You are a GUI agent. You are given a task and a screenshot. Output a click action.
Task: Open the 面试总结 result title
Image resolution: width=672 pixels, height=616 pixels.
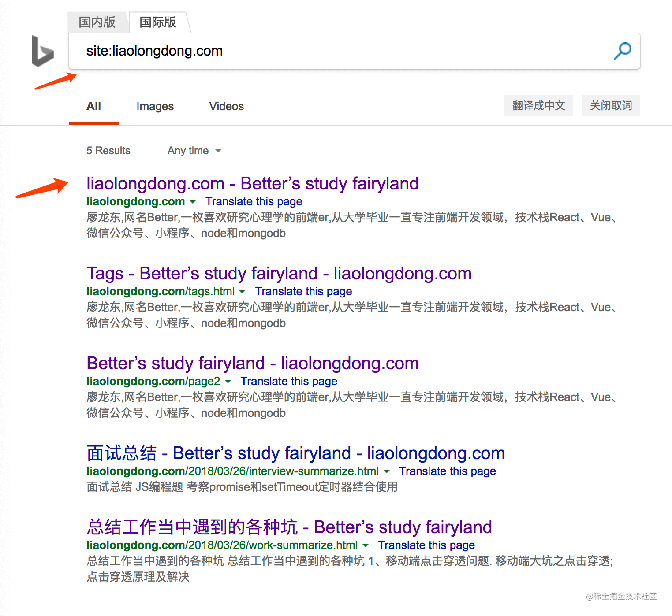[295, 453]
